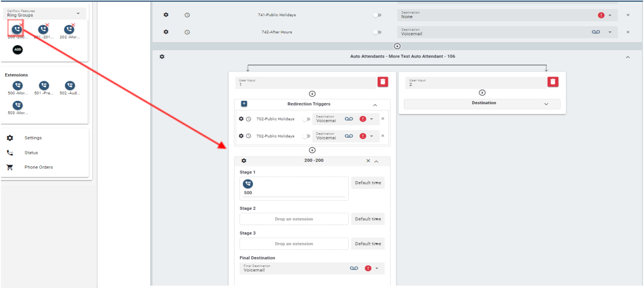This screenshot has height=288, width=644.
Task: Toggle first 702-Public Holidays trigger switch
Action: [x=306, y=119]
